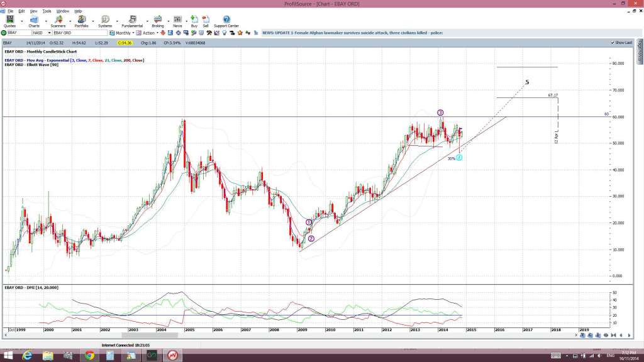
Task: Launch the Scanners tool
Action: (58, 21)
